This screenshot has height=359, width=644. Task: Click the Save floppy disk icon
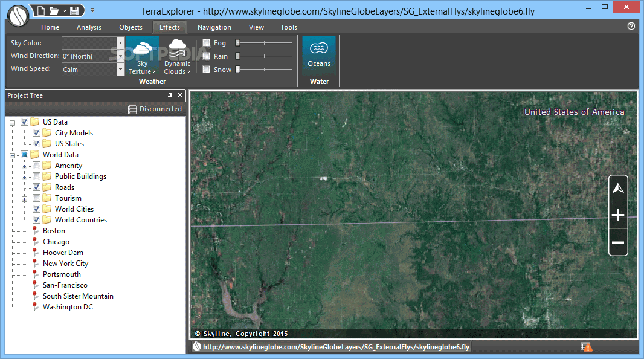74,11
